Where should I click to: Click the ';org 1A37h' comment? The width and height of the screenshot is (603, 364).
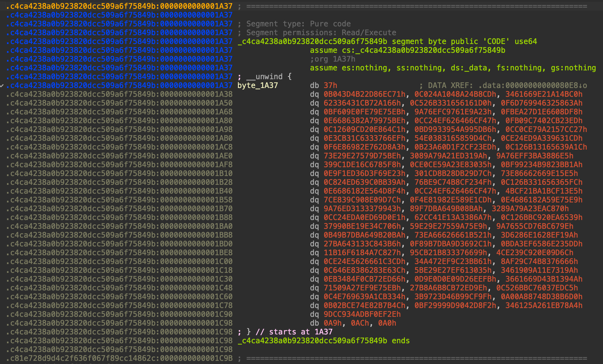(x=332, y=59)
